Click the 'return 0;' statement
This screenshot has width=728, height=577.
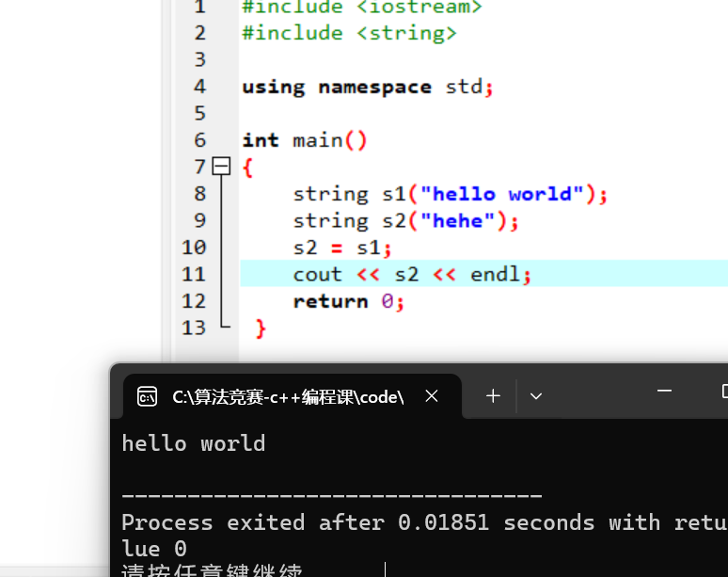pos(349,301)
